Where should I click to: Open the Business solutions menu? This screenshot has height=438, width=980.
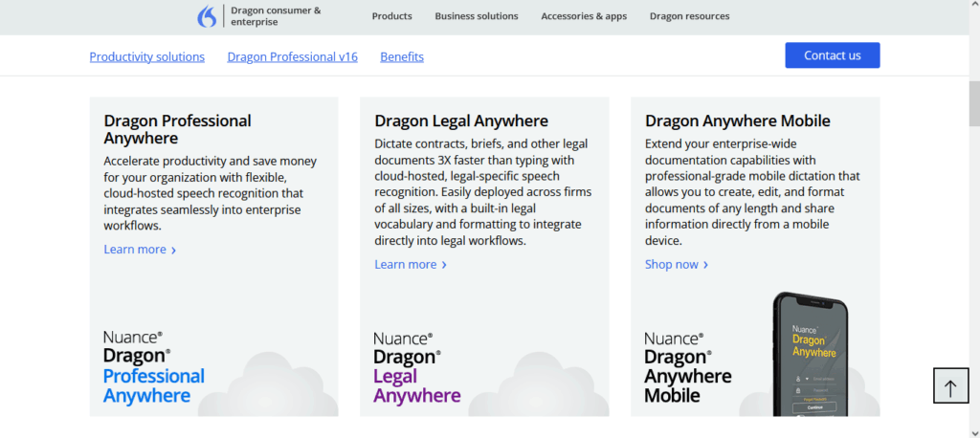point(477,16)
